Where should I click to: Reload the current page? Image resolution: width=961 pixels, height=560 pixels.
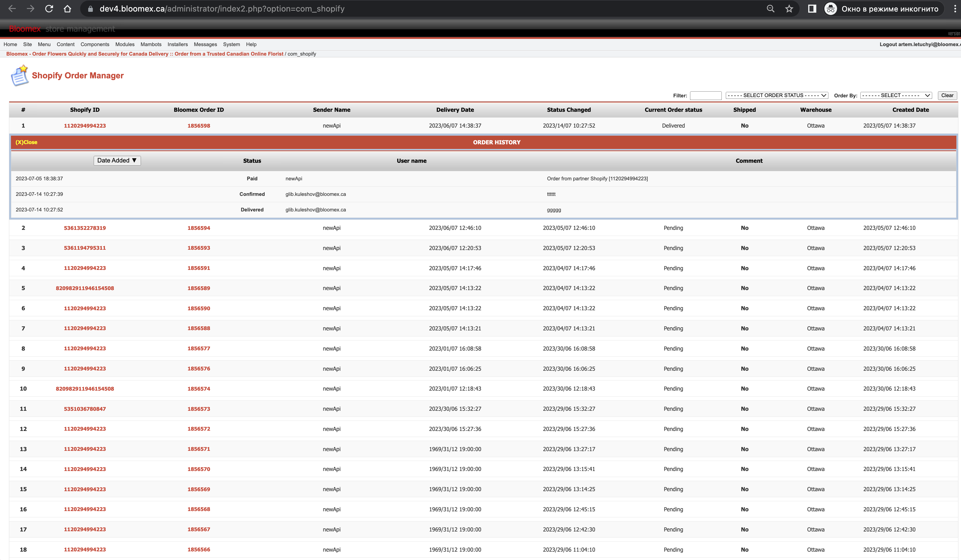click(49, 9)
